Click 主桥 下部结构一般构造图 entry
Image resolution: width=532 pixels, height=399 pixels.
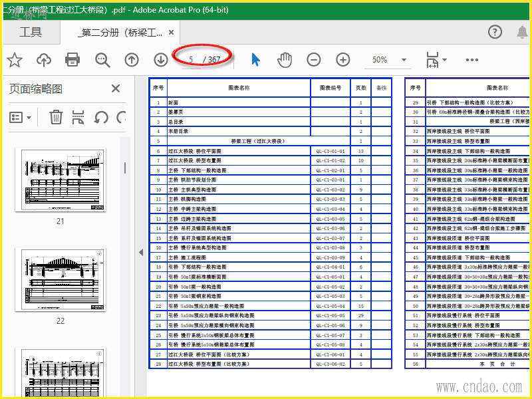point(197,170)
